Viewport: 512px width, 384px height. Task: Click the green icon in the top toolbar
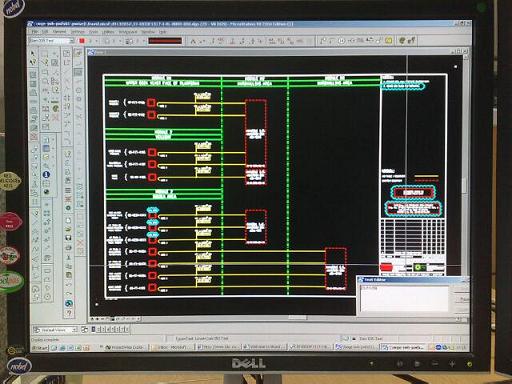pyautogui.click(x=402, y=41)
